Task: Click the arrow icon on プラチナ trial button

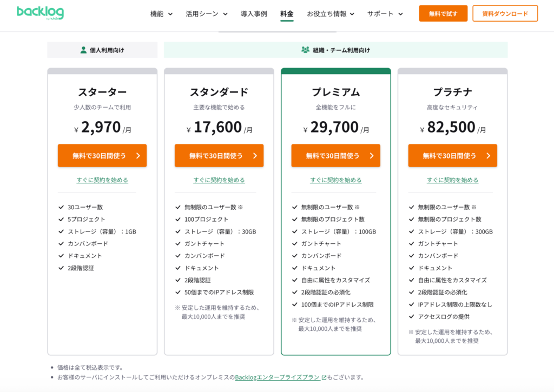Action: [489, 156]
